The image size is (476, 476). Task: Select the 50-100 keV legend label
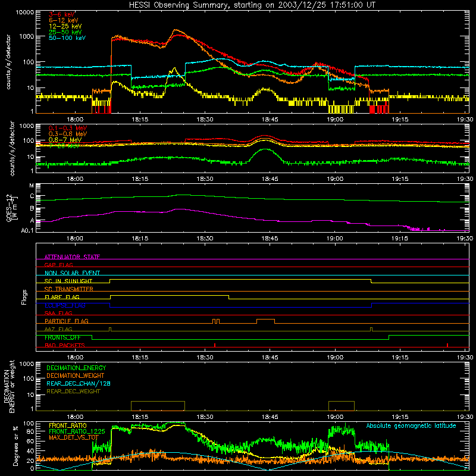pos(67,38)
